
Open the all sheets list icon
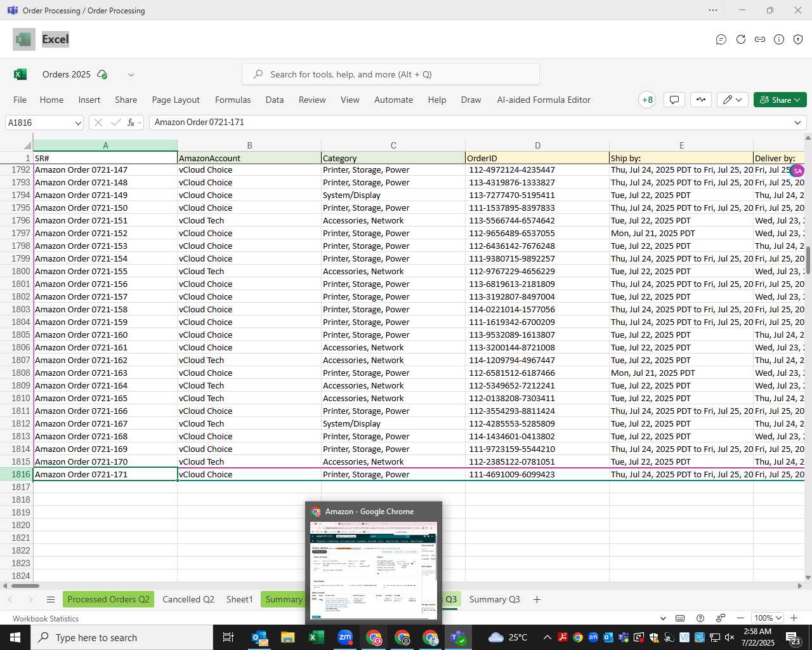click(51, 599)
